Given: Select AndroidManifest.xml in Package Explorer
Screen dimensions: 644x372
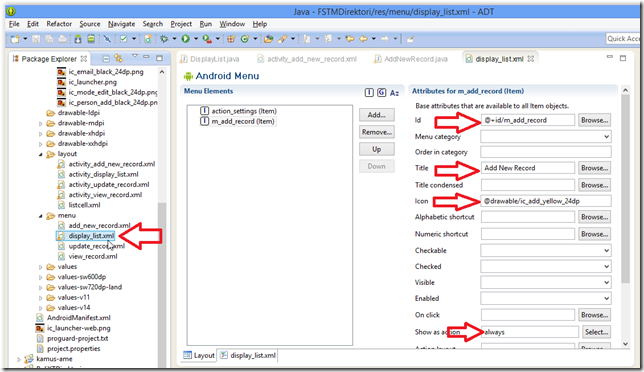Looking at the screenshot, I should 74,318.
